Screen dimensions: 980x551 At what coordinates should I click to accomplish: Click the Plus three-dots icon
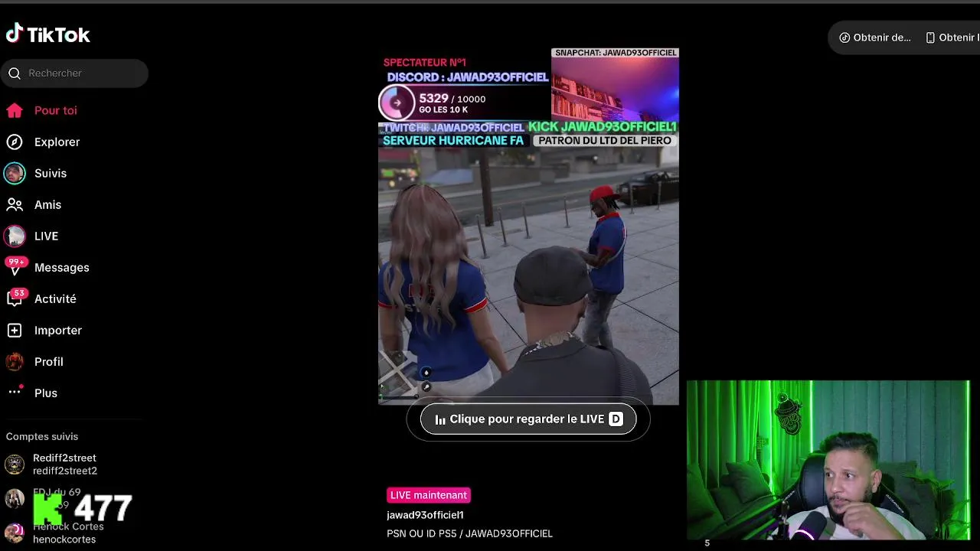(x=15, y=392)
